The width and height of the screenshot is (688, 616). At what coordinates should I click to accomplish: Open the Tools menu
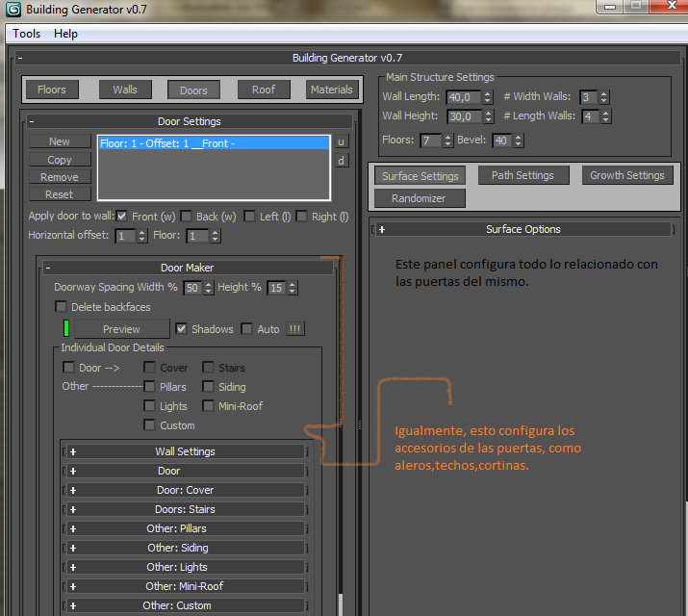click(27, 34)
